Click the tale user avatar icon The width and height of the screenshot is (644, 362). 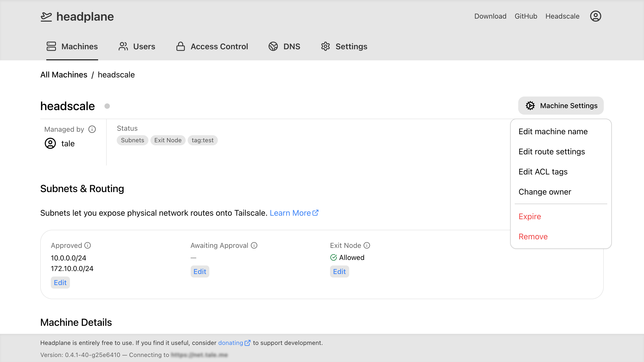coord(50,144)
